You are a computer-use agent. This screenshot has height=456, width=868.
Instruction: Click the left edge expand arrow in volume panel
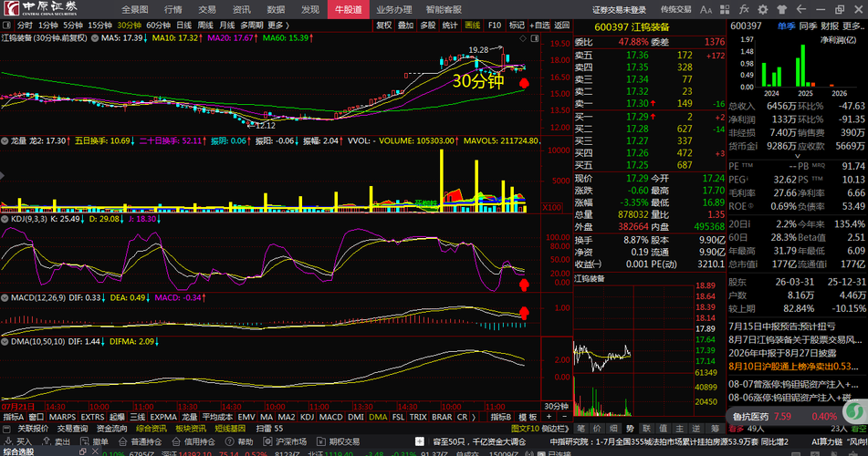click(x=2, y=176)
